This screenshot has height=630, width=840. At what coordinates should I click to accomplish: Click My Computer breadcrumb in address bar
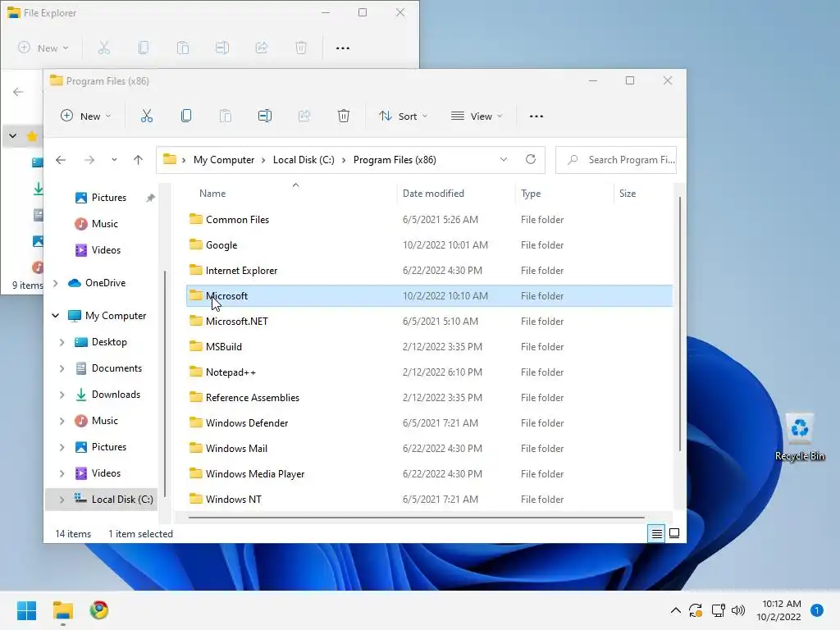pyautogui.click(x=224, y=160)
